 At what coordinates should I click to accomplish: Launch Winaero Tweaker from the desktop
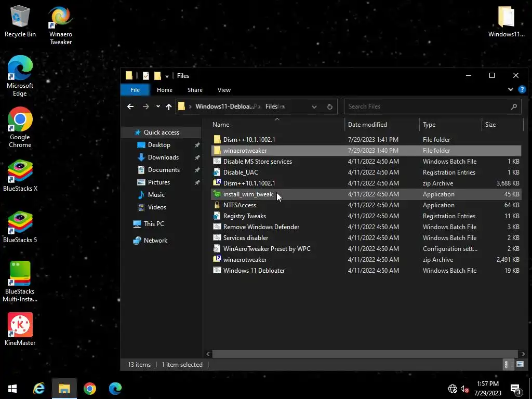(x=60, y=25)
